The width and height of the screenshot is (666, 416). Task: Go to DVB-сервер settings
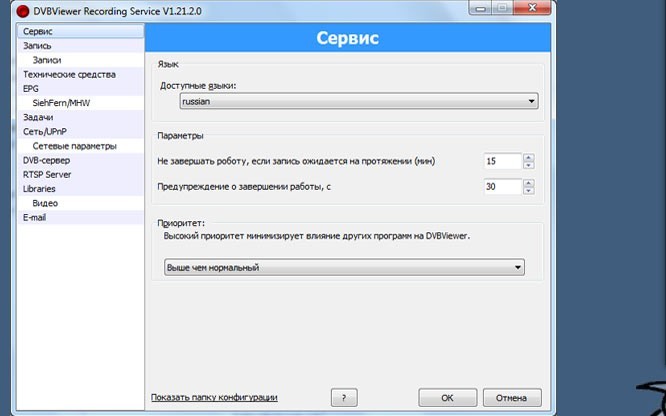click(47, 160)
